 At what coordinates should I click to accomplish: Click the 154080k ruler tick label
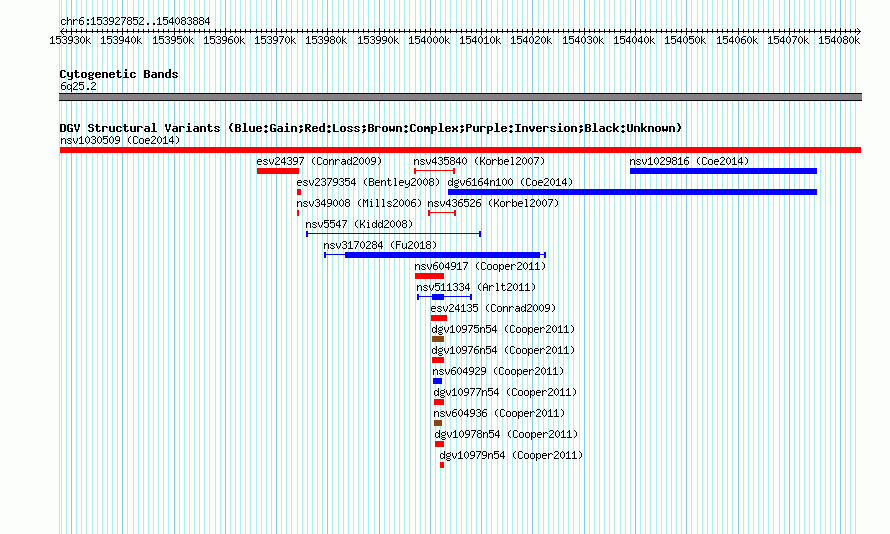pyautogui.click(x=839, y=40)
